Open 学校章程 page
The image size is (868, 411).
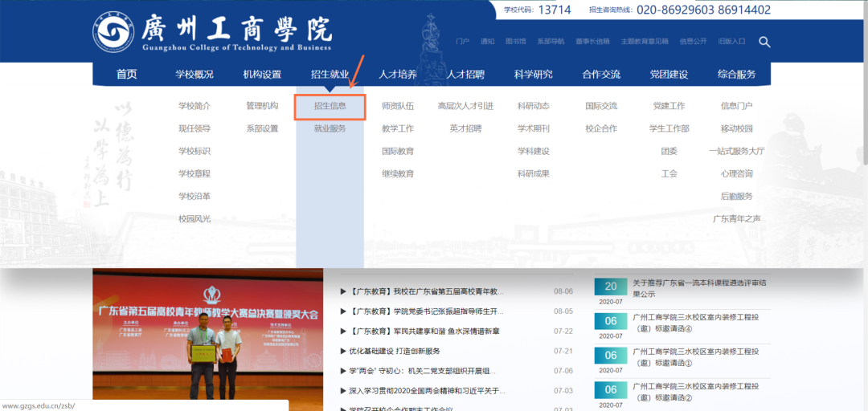pos(194,173)
